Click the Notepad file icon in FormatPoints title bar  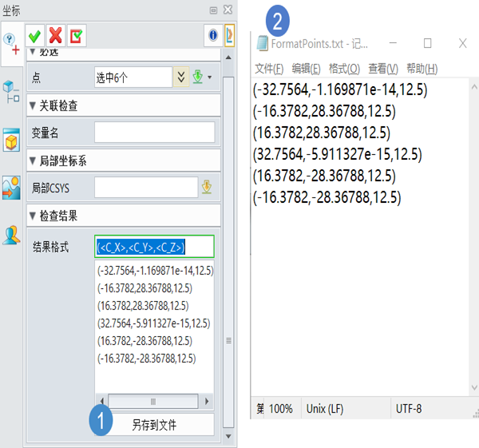tap(262, 43)
